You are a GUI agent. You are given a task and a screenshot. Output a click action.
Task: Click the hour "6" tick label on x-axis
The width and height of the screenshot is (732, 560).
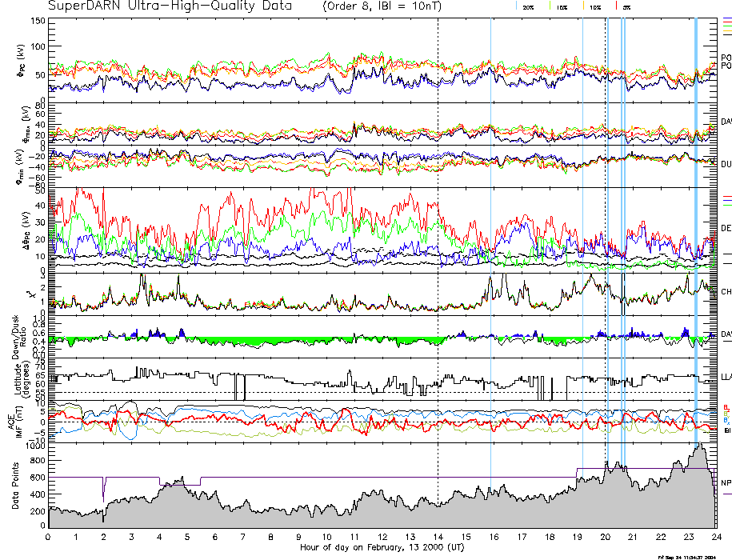pyautogui.click(x=215, y=537)
